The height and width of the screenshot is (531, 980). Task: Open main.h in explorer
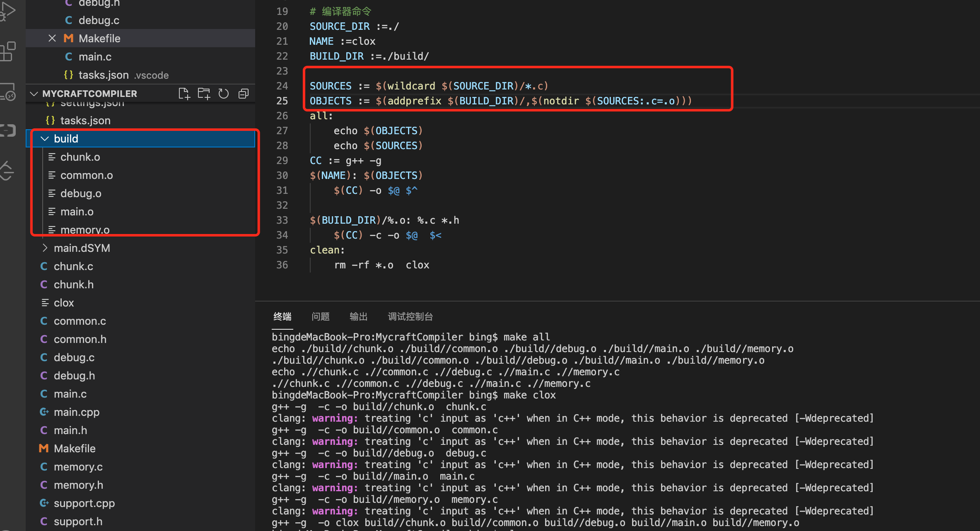point(140,430)
